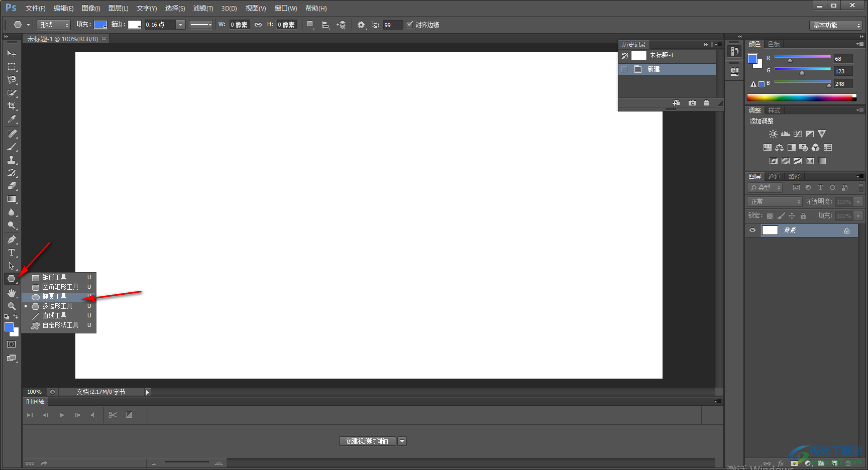Viewport: 868px width, 470px height.
Task: Toggle type layer filter in the Layers panel
Action: click(x=820, y=188)
